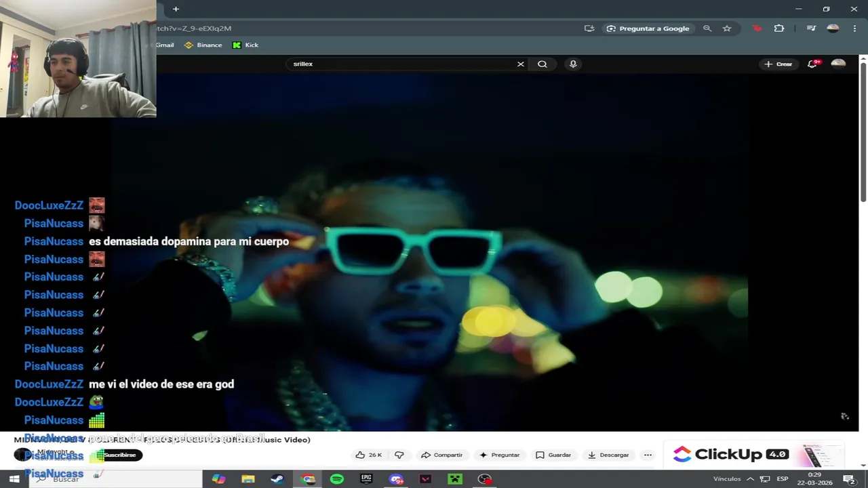The image size is (868, 488).
Task: Like the video with 26 K likes
Action: 369,455
